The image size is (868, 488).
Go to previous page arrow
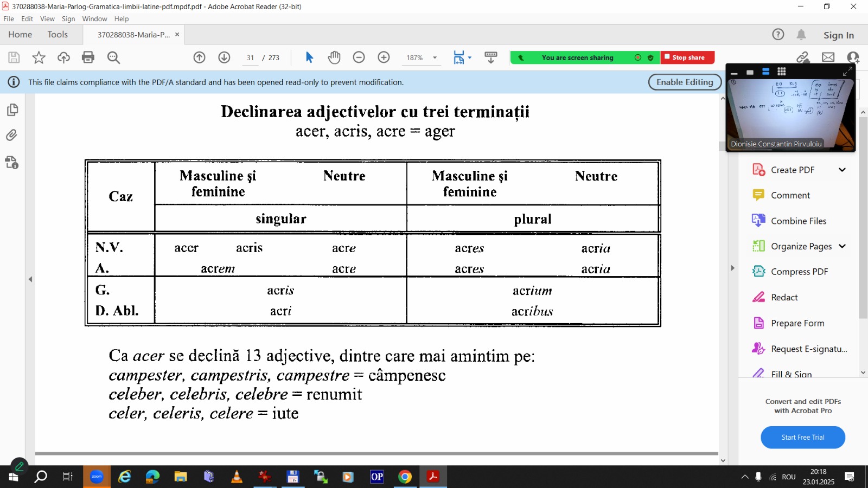[x=200, y=57]
